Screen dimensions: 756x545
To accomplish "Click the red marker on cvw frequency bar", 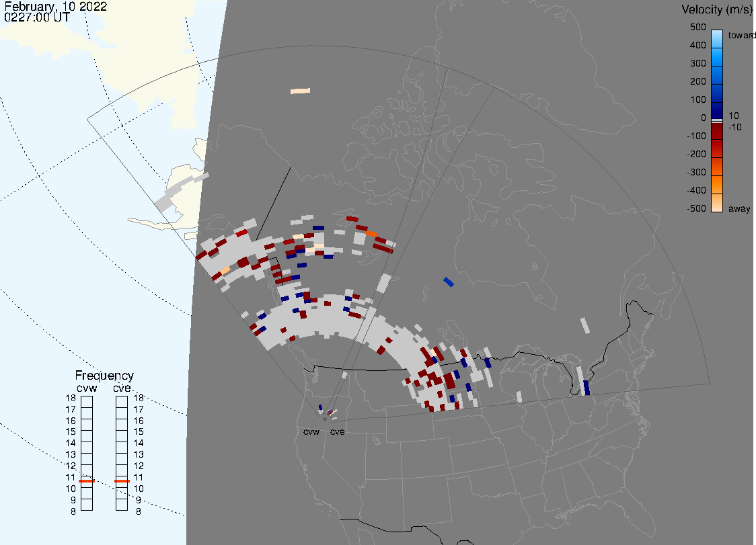I will tap(87, 481).
